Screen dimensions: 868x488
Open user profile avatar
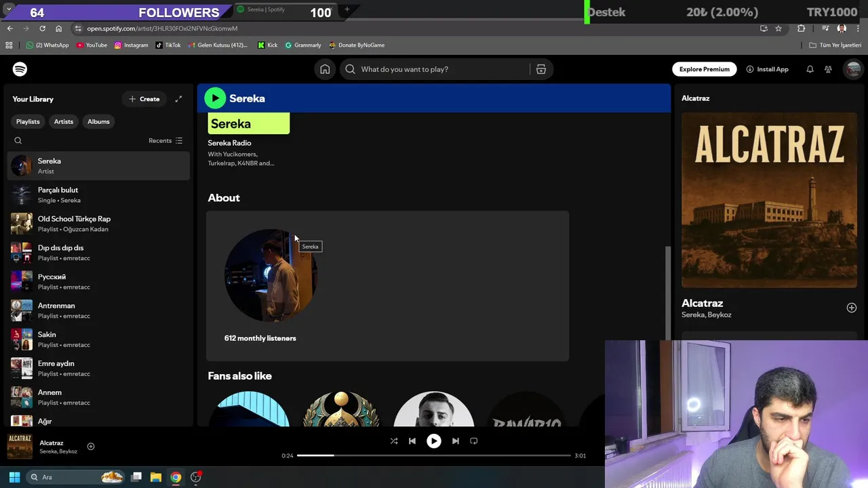pyautogui.click(x=853, y=69)
